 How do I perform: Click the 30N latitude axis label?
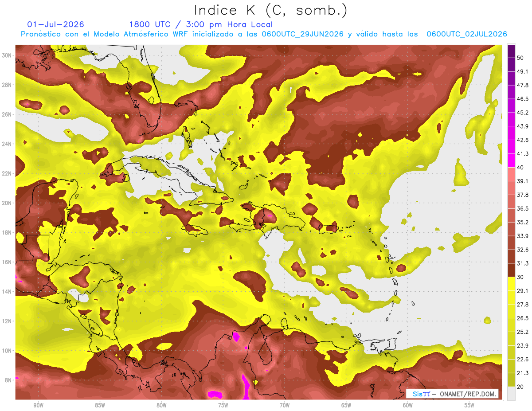tap(7, 55)
